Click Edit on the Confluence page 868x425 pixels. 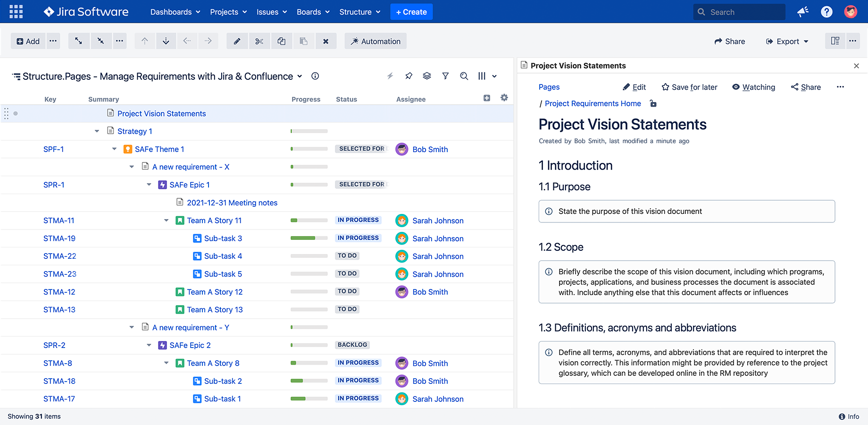(634, 87)
